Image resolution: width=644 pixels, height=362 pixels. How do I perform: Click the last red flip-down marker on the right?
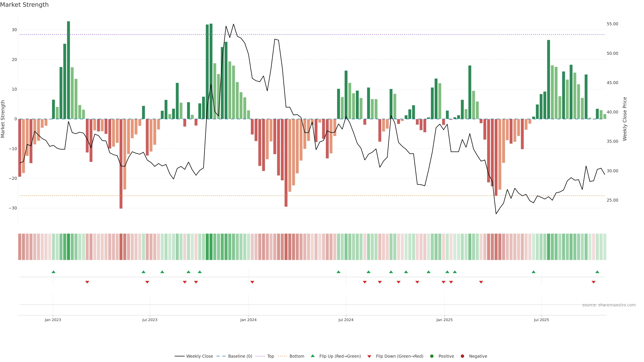point(594,282)
